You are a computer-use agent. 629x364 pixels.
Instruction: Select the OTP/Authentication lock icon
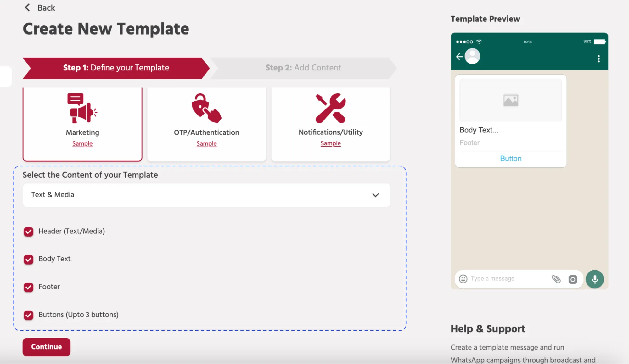tap(207, 108)
